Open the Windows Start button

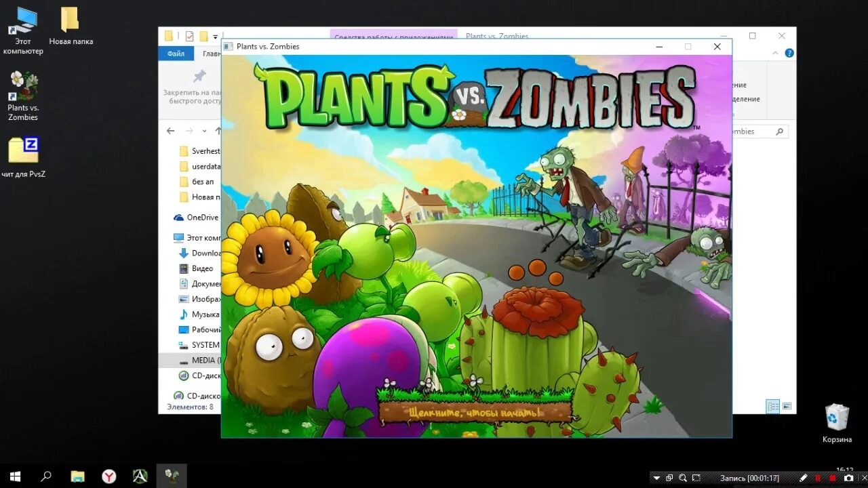tap(15, 476)
